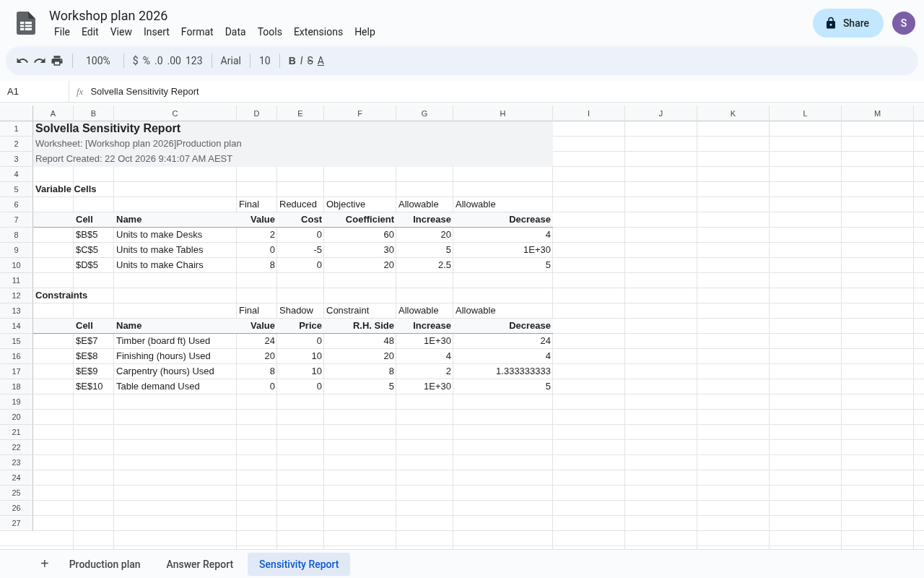Click the Share button

point(848,23)
